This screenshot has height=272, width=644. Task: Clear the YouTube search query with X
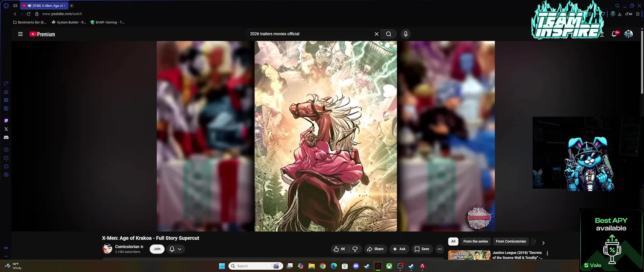[x=376, y=34]
